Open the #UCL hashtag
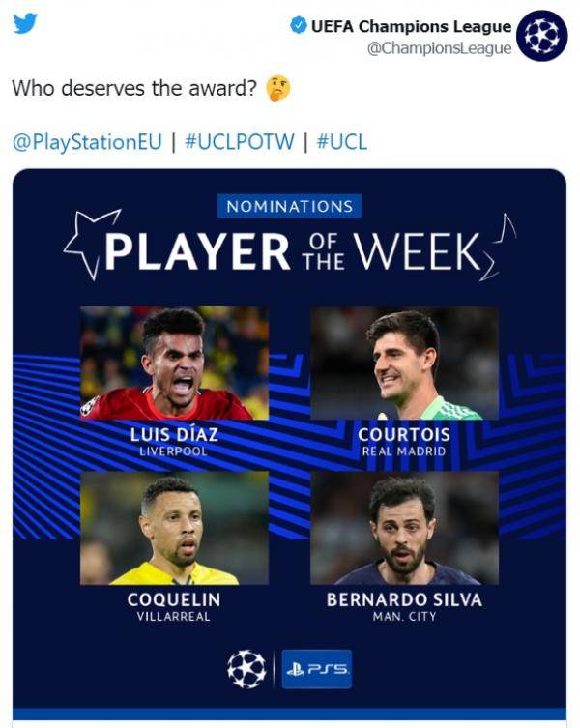Screen dimensions: 580x728 pyautogui.click(x=341, y=142)
